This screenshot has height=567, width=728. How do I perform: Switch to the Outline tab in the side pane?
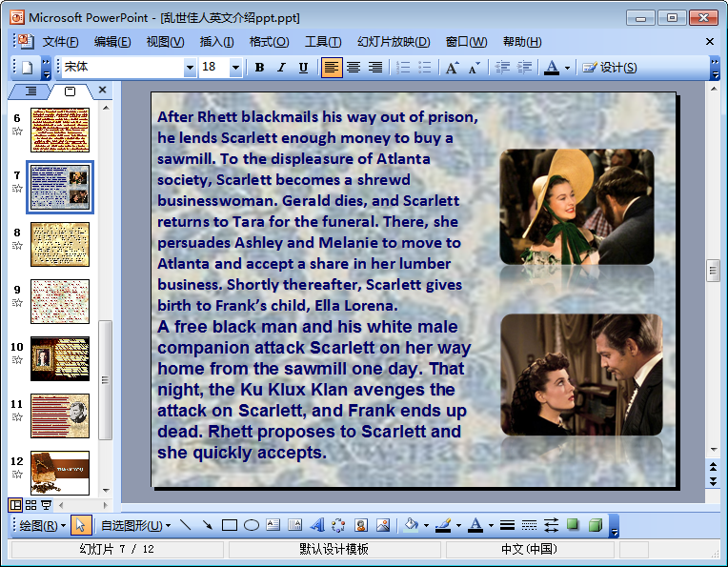30,91
